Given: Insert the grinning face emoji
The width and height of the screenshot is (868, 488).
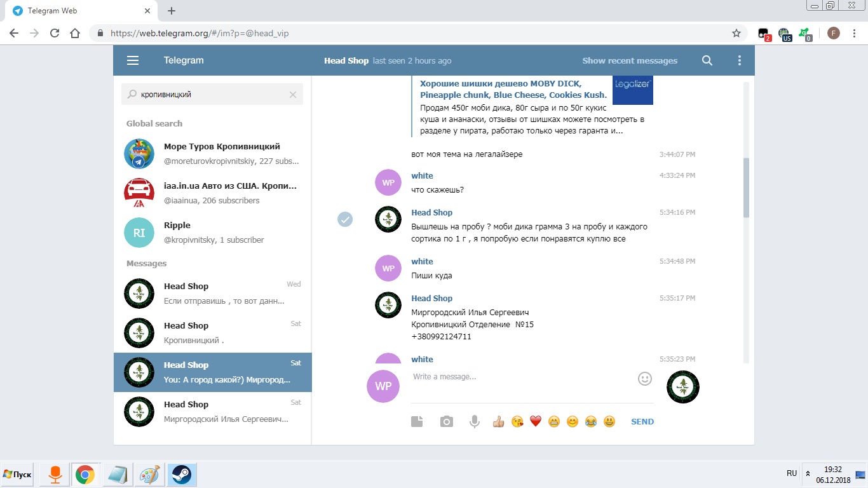Looking at the screenshot, I should (554, 421).
